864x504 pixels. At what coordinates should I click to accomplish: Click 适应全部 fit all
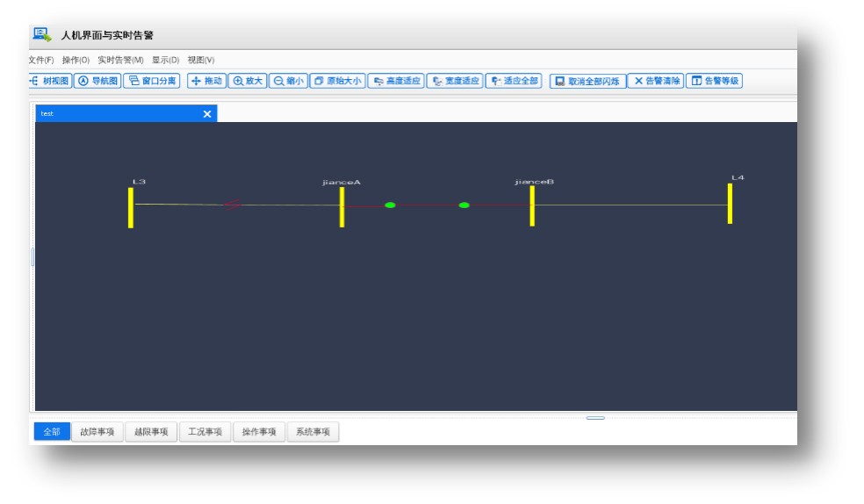[514, 81]
